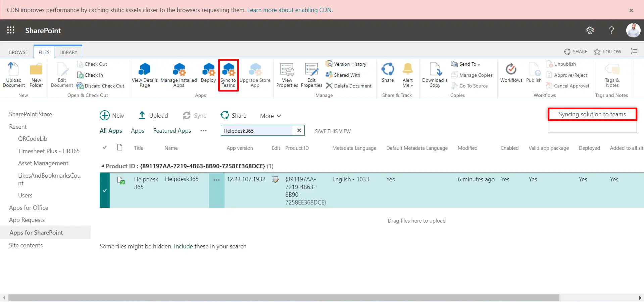Clear the Helpdesk365 search field
The height and width of the screenshot is (302, 644).
299,130
